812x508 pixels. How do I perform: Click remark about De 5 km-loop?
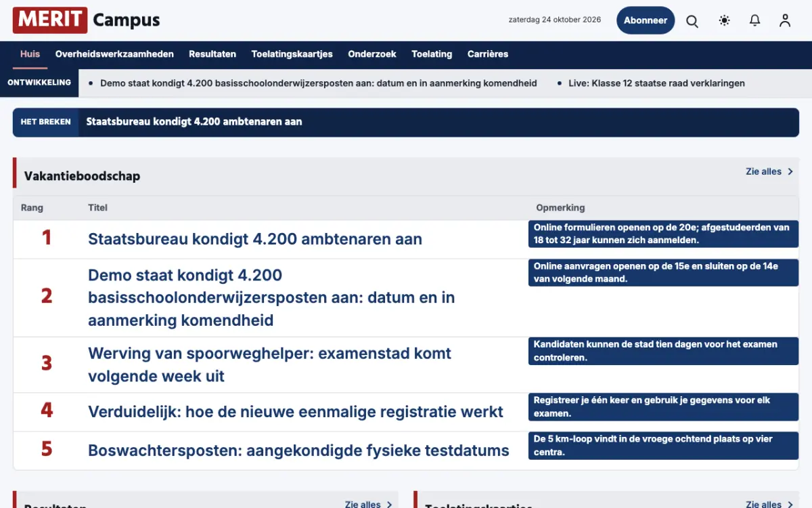coord(663,446)
